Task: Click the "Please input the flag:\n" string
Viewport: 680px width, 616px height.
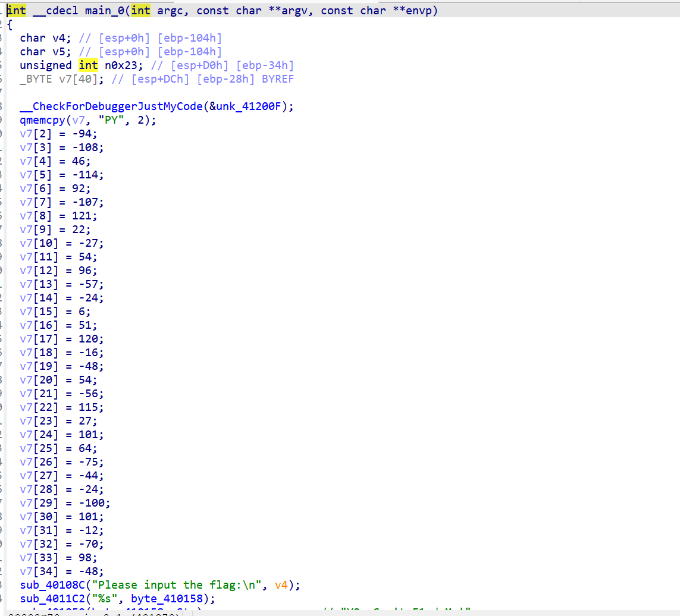Action: coord(177,585)
